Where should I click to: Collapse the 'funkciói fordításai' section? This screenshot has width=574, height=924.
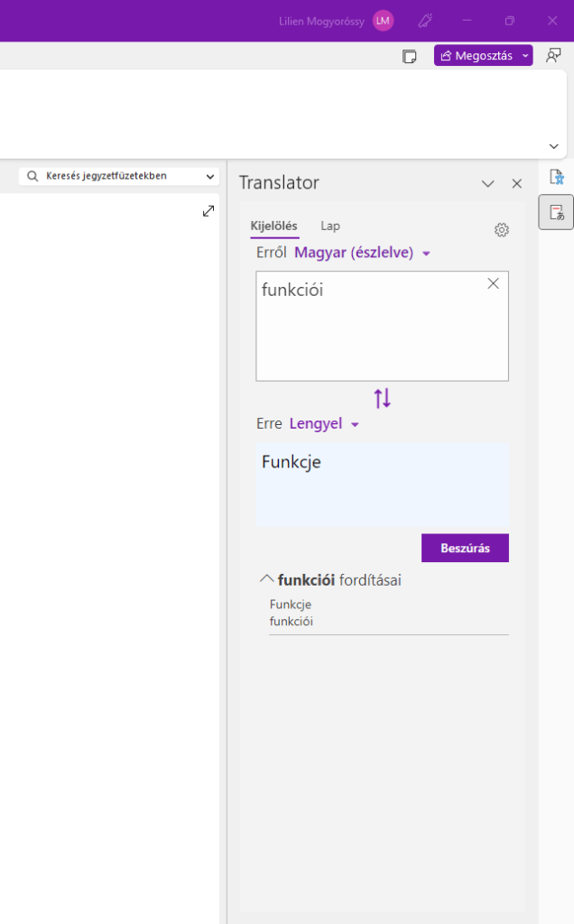tap(266, 579)
